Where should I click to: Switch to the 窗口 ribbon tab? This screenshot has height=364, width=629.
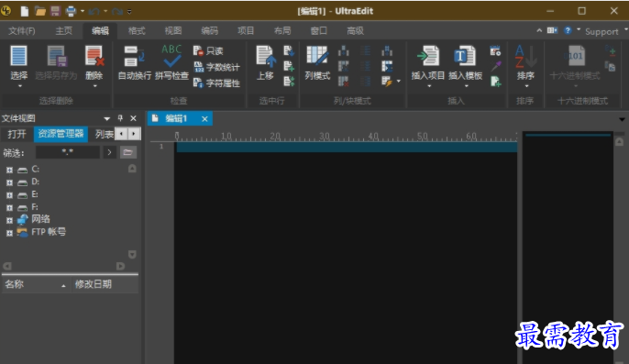point(318,31)
